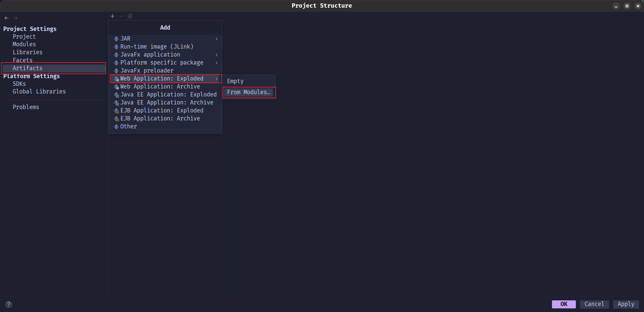Image resolution: width=644 pixels, height=312 pixels.
Task: Click the Copy artifact toolbar icon
Action: click(130, 16)
